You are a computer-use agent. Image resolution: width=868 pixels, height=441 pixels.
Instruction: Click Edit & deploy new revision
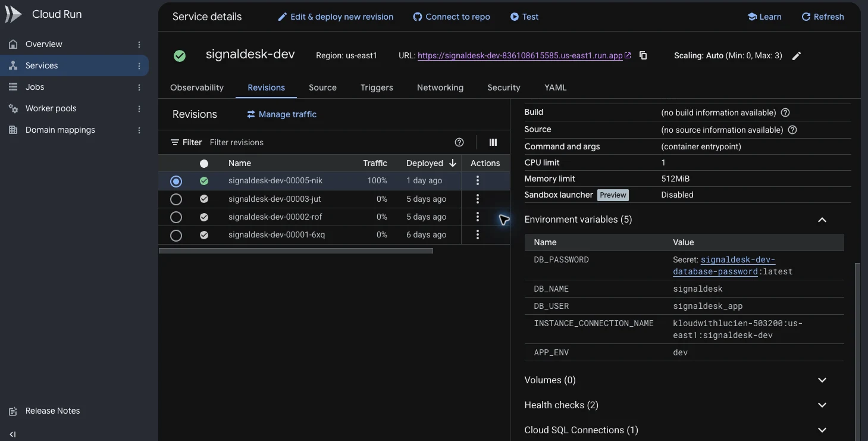click(336, 17)
